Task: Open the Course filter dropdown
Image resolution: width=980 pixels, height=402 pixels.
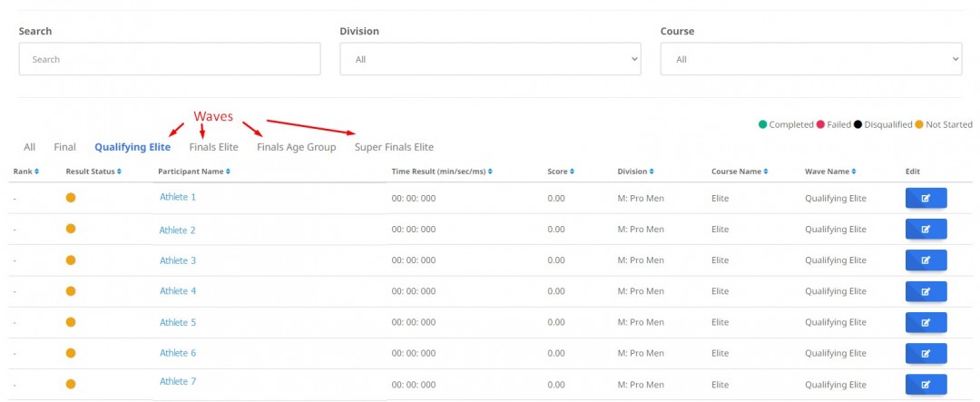Action: tap(810, 59)
